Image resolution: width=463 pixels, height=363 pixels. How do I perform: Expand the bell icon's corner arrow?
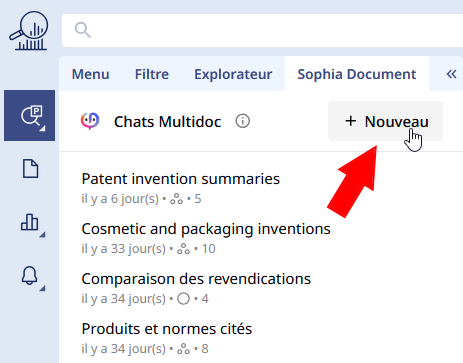point(42,288)
